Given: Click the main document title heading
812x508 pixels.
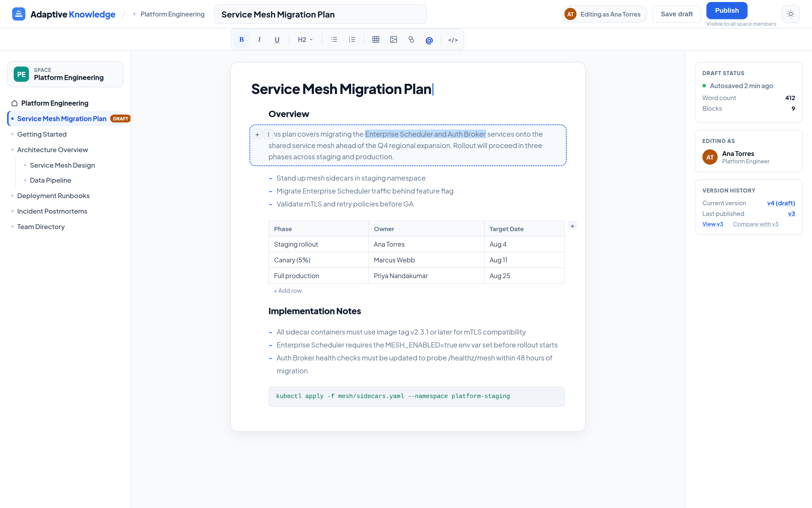Looking at the screenshot, I should [x=342, y=89].
